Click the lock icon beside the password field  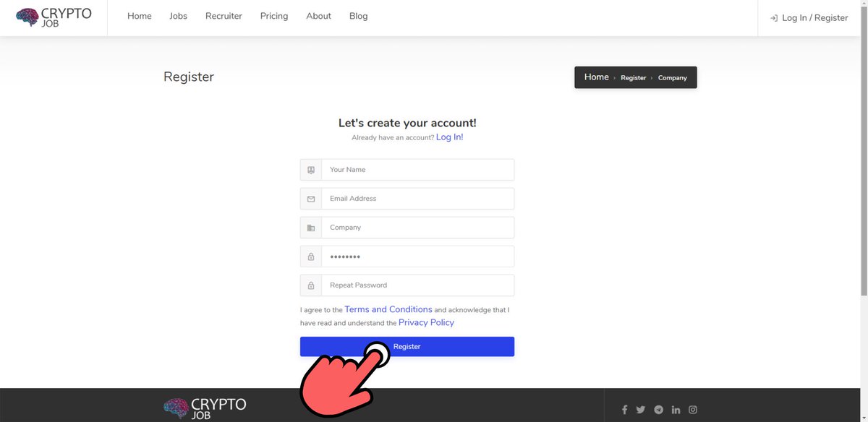click(x=311, y=257)
